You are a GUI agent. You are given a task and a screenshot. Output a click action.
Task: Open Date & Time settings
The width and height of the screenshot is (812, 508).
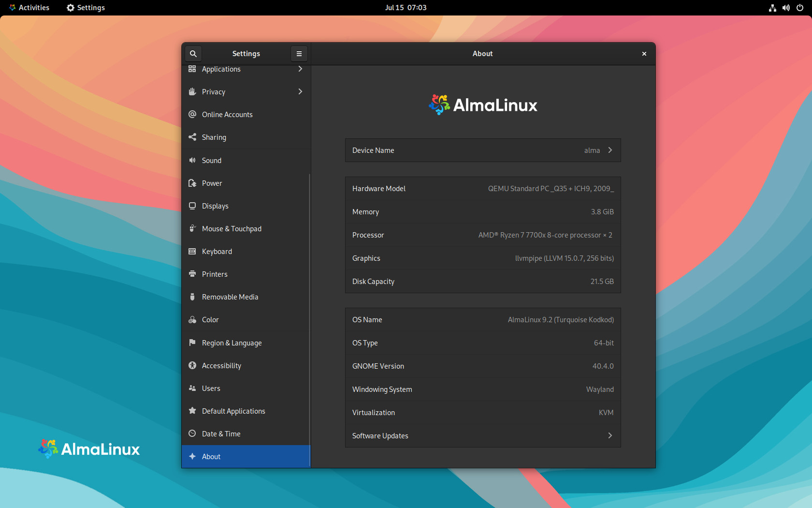coord(246,434)
